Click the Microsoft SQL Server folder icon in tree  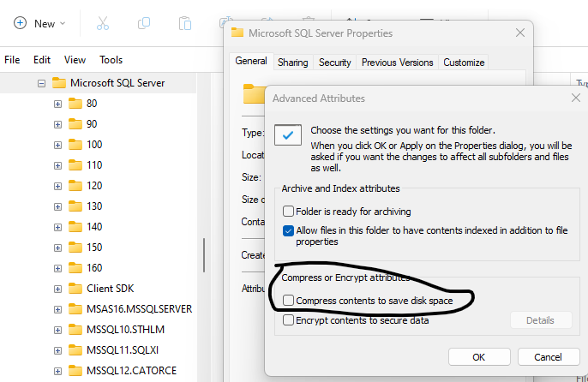pyautogui.click(x=59, y=82)
